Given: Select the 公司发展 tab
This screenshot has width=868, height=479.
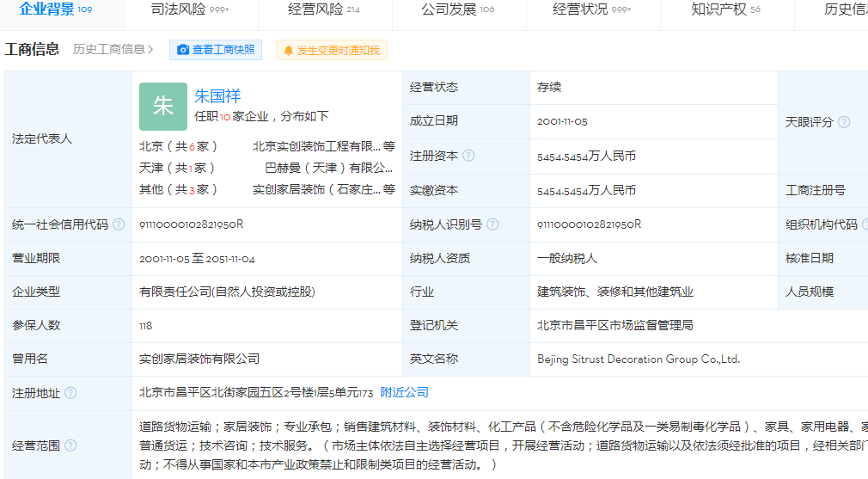Looking at the screenshot, I should point(457,9).
